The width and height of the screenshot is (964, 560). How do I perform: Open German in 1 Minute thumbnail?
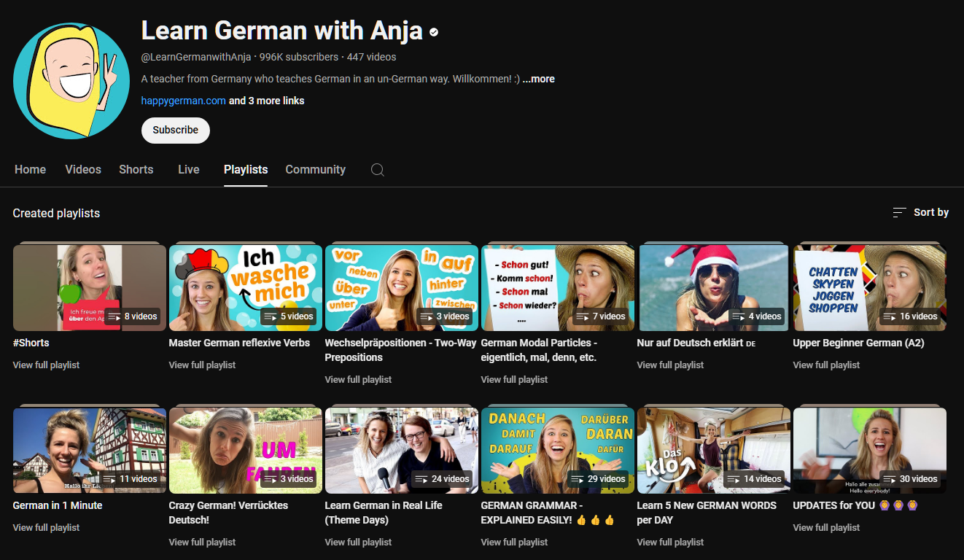tap(90, 450)
